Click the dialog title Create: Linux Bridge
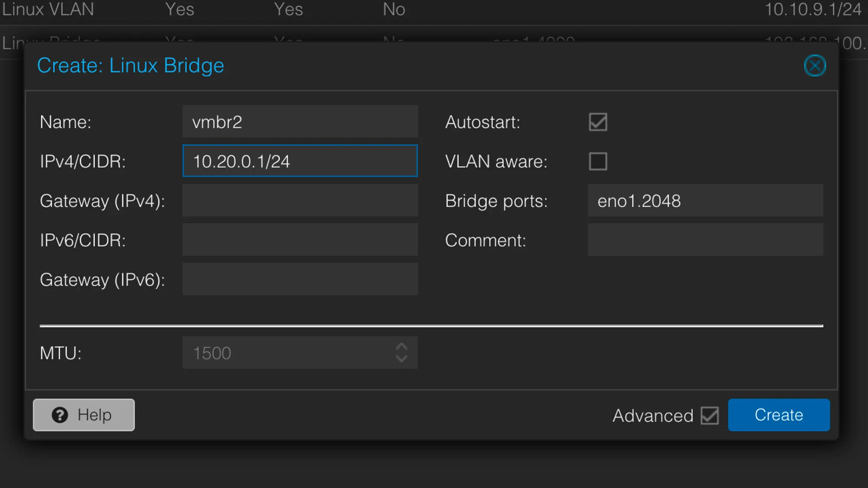This screenshot has height=488, width=868. [131, 66]
